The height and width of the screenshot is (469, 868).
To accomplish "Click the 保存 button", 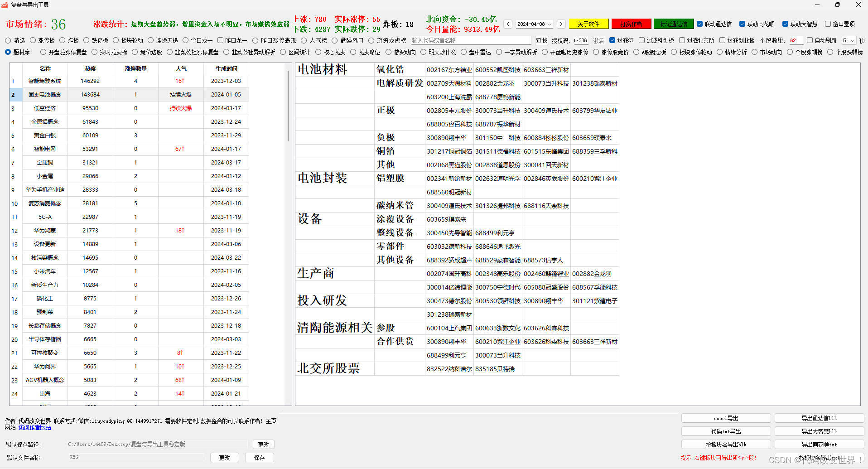I will 260,458.
